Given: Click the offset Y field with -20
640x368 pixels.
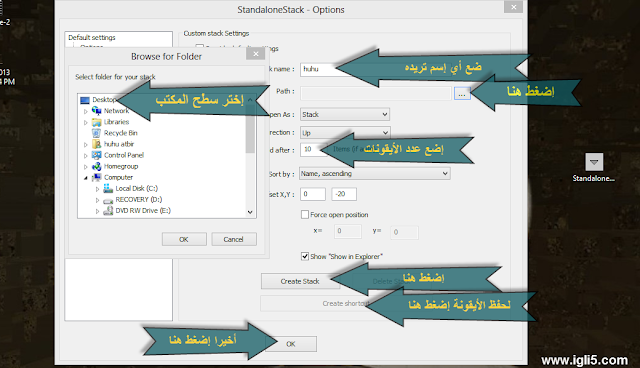Looking at the screenshot, I should click(344, 194).
